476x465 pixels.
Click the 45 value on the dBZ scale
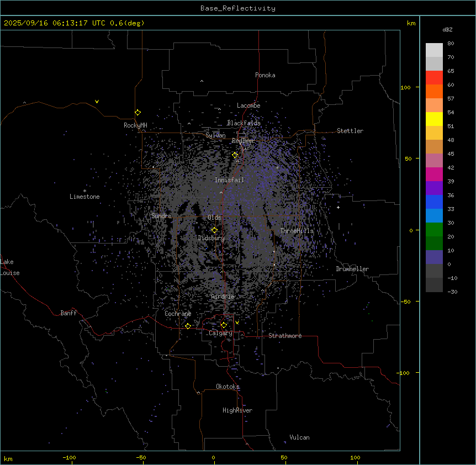pyautogui.click(x=451, y=154)
